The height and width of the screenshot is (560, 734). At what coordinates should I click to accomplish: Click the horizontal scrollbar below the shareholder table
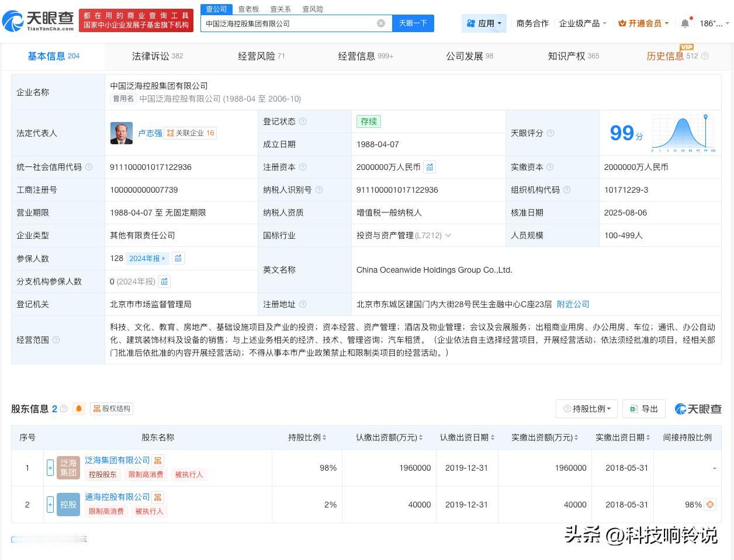coord(49,538)
